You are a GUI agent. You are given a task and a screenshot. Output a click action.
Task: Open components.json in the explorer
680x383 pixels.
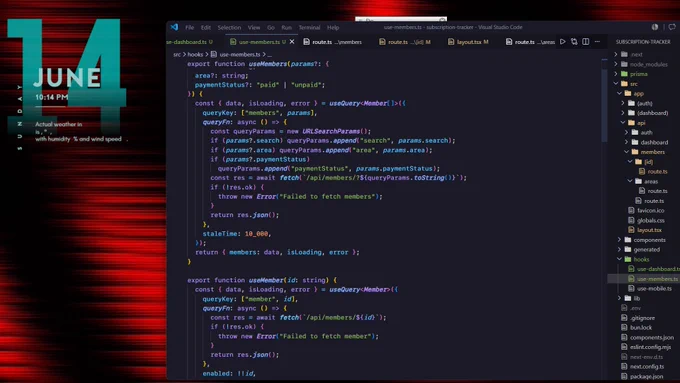click(x=644, y=337)
